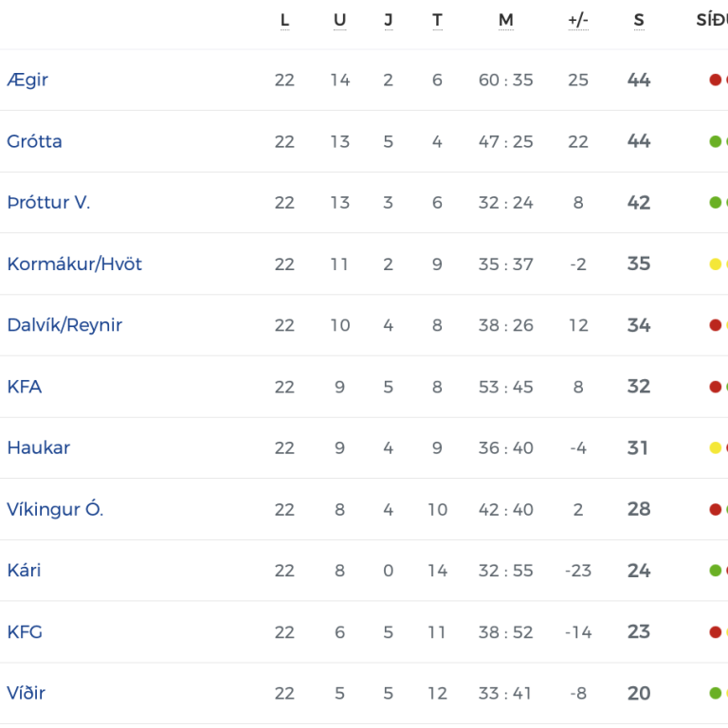Open the Grótta team link

(35, 142)
